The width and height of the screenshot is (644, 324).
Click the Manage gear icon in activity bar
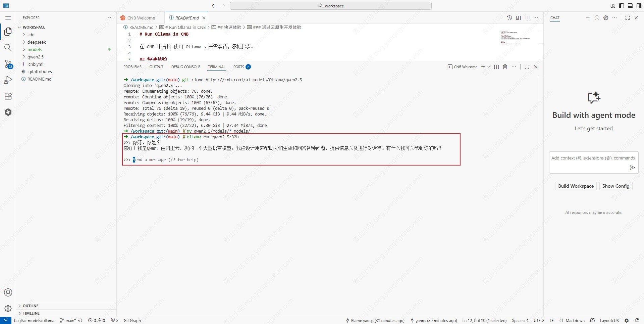(8, 308)
